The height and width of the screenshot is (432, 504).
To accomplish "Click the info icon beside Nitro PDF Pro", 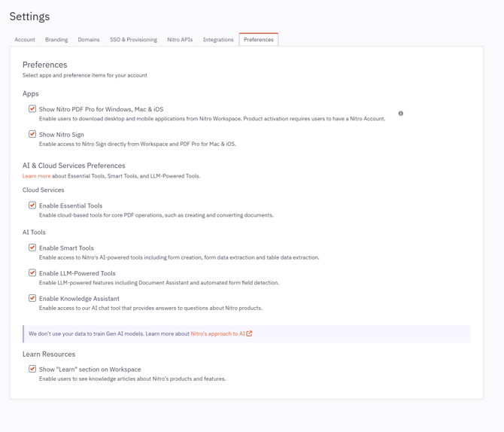I will click(401, 114).
